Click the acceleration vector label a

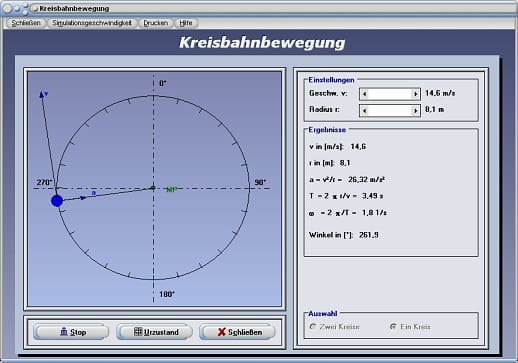94,193
